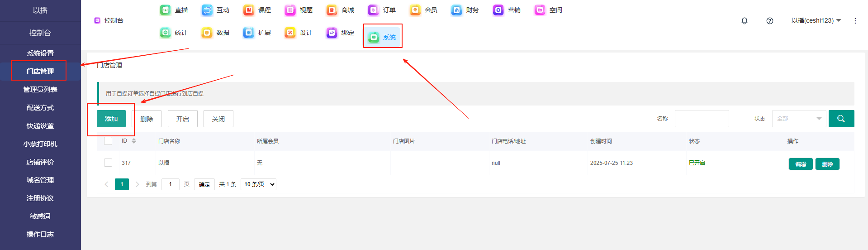Toggle the select-all checkbox in table header
The image size is (868, 250).
(x=108, y=141)
